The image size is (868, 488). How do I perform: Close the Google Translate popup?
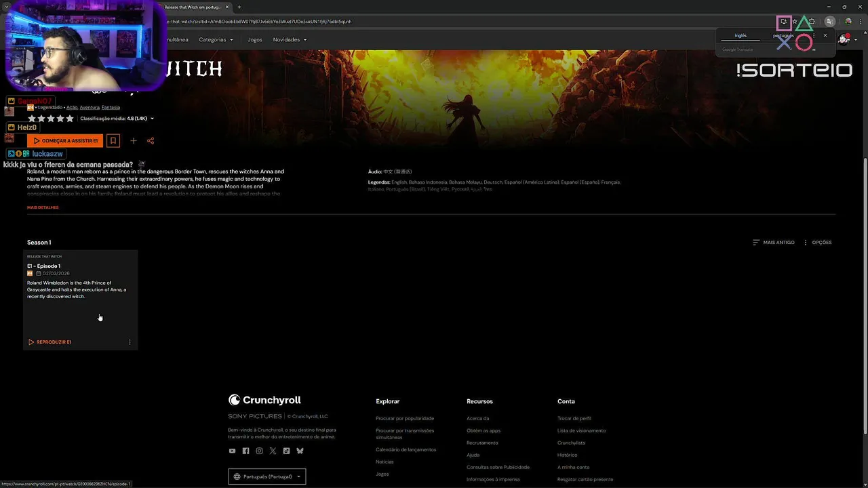click(x=825, y=35)
